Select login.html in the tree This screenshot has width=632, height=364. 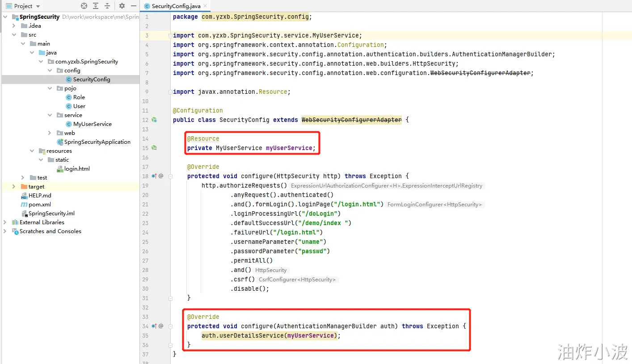(77, 169)
